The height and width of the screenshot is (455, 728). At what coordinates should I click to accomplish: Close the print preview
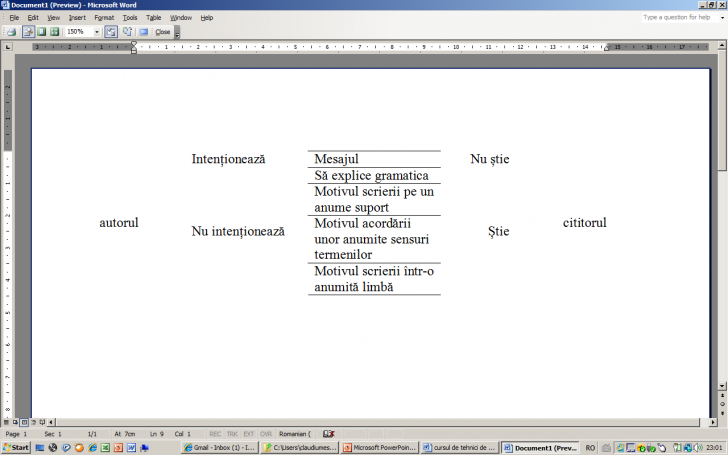coord(162,32)
